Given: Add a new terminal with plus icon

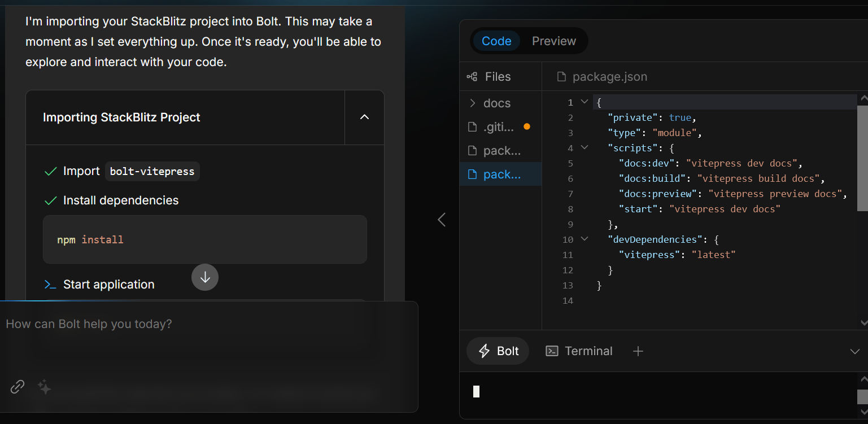Looking at the screenshot, I should 638,351.
